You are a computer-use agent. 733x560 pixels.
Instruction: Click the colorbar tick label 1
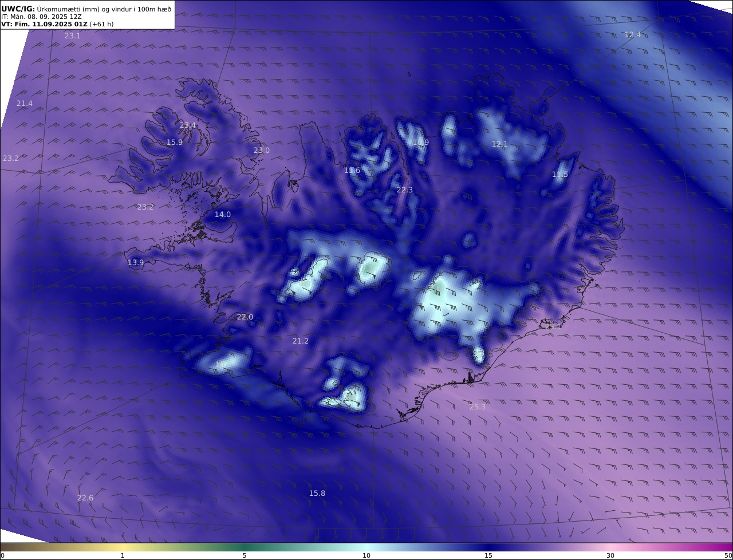click(x=123, y=555)
